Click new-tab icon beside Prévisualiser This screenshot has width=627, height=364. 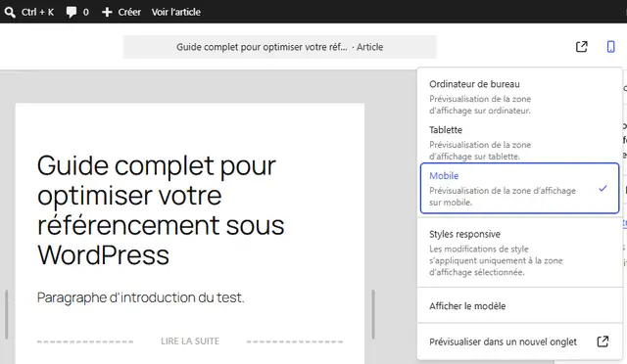(x=603, y=341)
